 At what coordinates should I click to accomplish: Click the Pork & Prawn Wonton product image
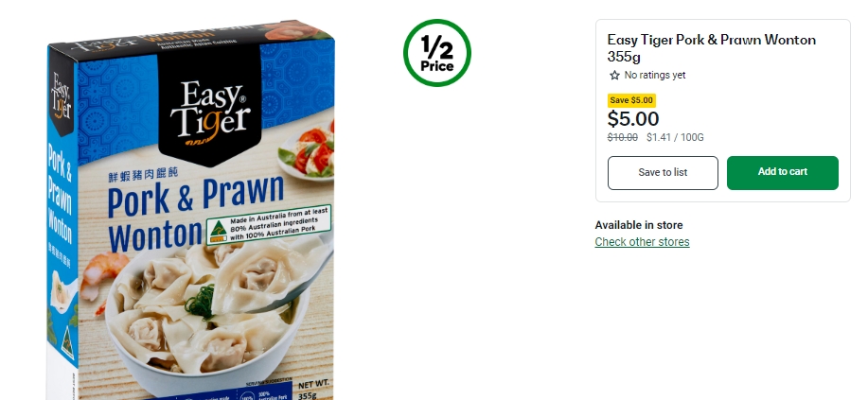point(190,210)
